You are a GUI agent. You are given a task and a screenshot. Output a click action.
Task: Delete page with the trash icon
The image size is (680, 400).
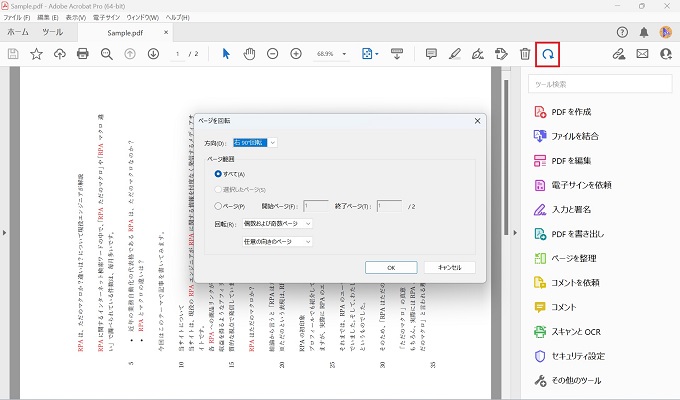[x=525, y=54]
